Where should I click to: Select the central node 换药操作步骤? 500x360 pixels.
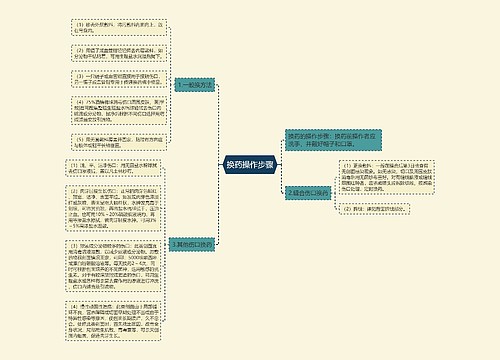point(250,164)
